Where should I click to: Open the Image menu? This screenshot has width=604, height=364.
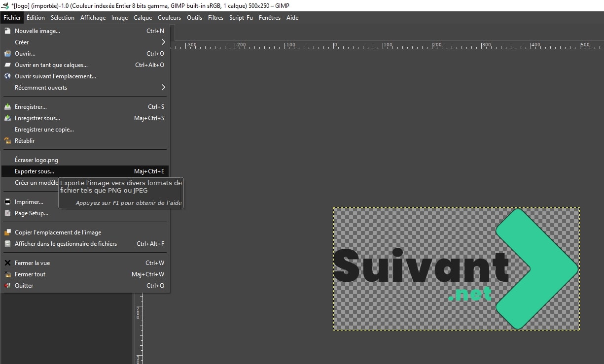119,18
